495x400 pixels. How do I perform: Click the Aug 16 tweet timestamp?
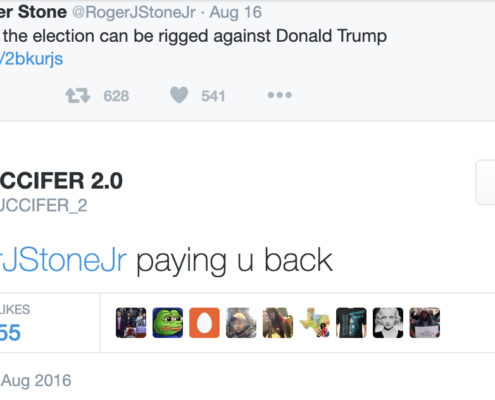[x=236, y=12]
